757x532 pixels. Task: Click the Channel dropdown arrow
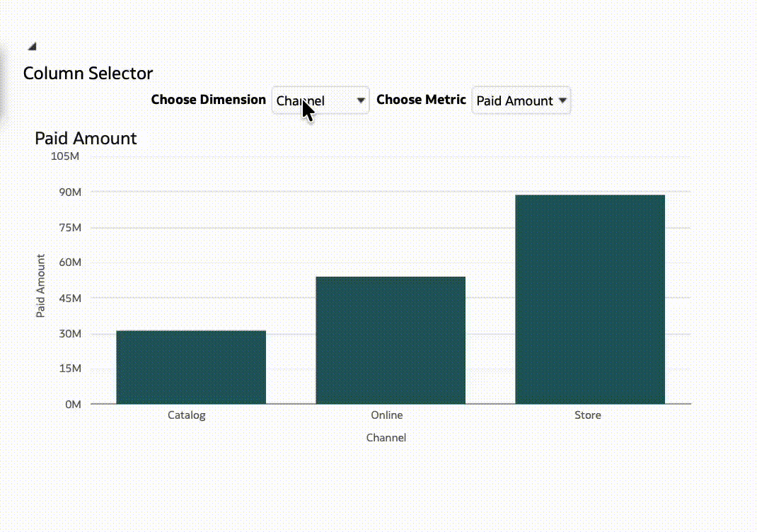(x=361, y=100)
